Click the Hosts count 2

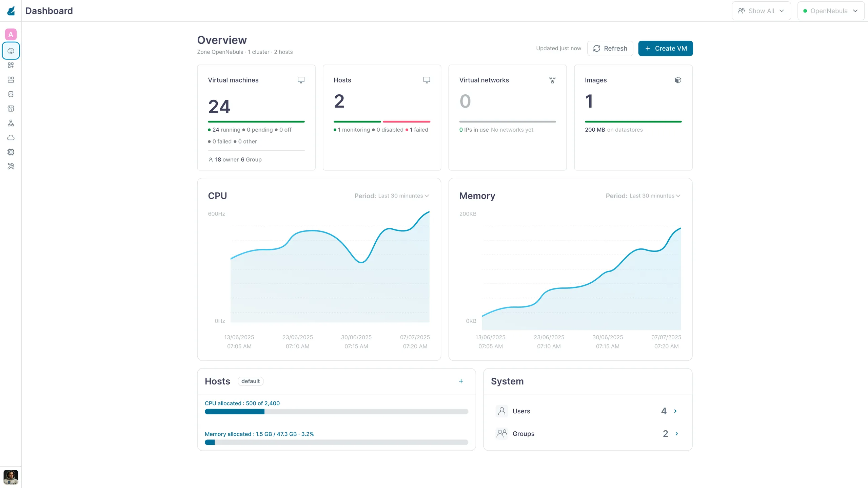(339, 101)
